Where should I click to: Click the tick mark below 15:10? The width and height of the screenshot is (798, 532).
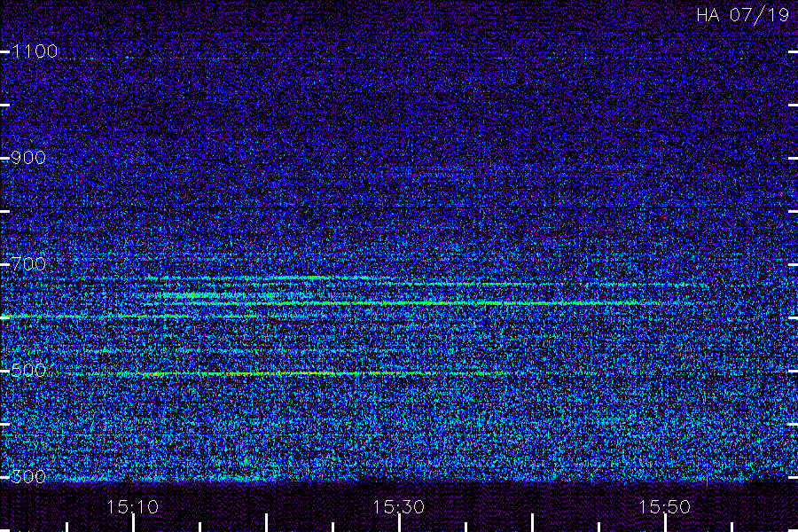pyautogui.click(x=134, y=523)
